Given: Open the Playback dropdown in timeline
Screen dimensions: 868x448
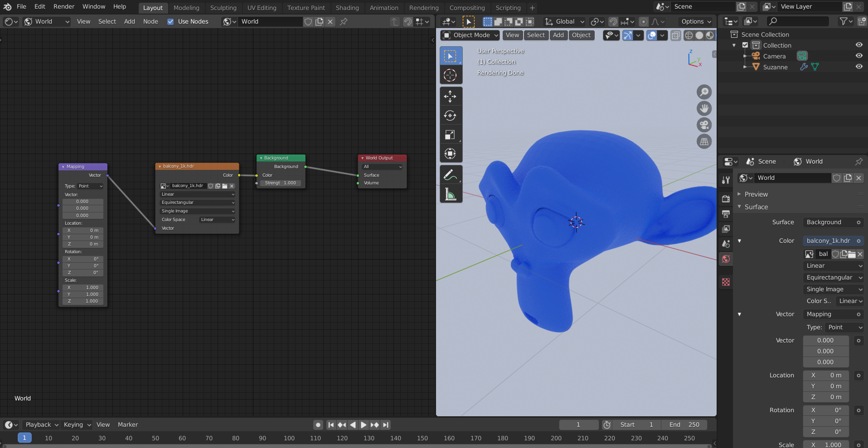Looking at the screenshot, I should [x=41, y=425].
